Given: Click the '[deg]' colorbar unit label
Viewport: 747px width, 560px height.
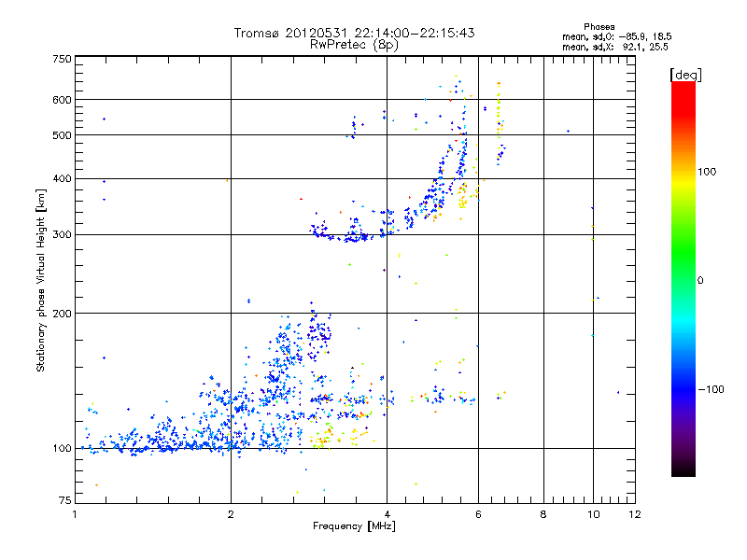Looking at the screenshot, I should coord(685,75).
